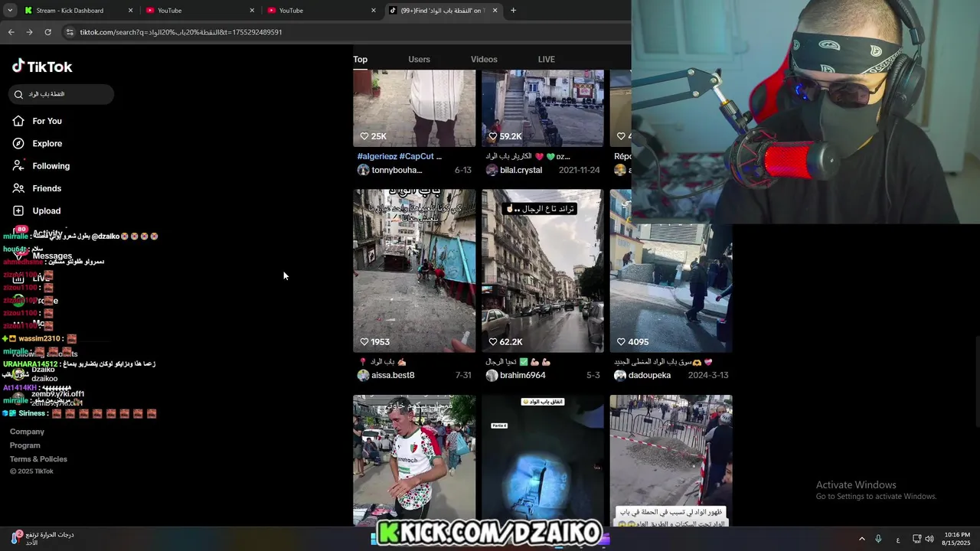
Task: Open dadoupeka's avatar icon
Action: pos(620,375)
